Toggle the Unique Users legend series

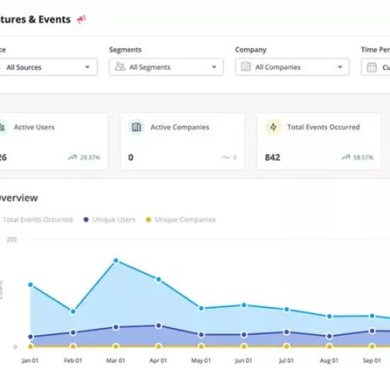[109, 220]
